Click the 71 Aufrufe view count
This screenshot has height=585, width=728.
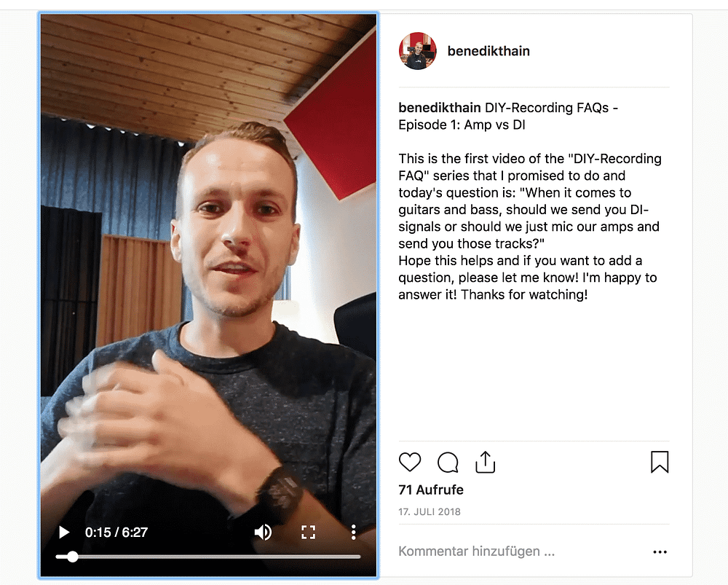tap(431, 490)
